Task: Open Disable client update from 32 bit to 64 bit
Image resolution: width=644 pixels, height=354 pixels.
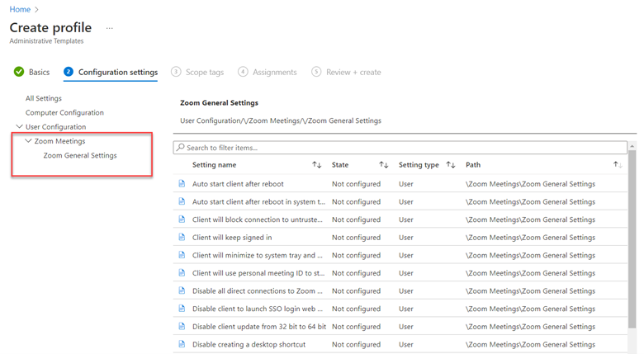Action: (x=258, y=327)
